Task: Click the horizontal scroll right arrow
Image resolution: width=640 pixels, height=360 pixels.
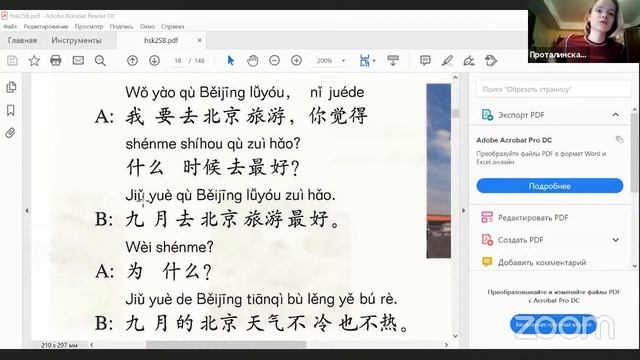Action: coord(446,345)
